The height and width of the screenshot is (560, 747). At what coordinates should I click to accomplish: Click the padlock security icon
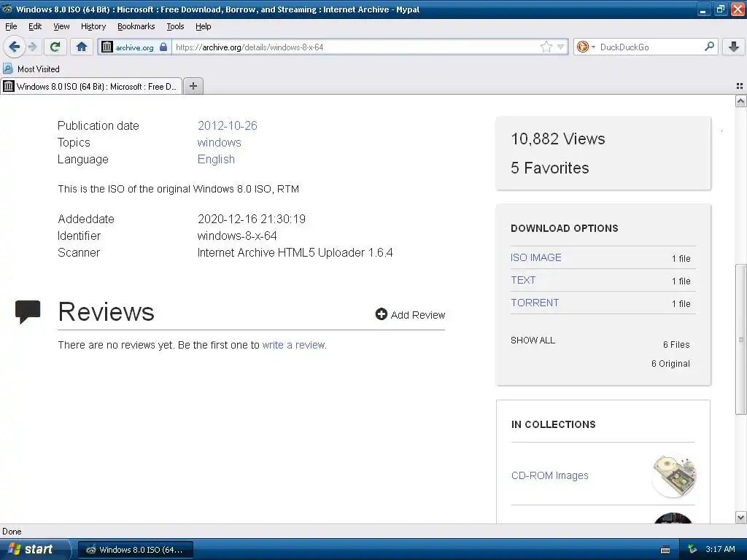point(163,47)
